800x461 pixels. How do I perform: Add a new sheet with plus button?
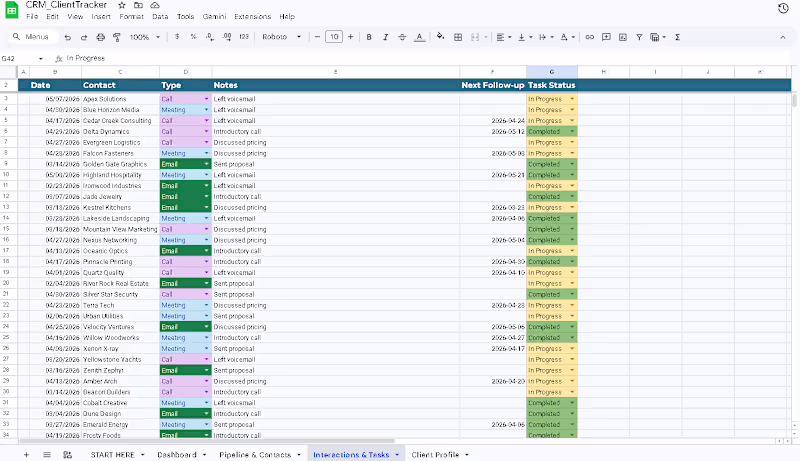click(x=26, y=454)
